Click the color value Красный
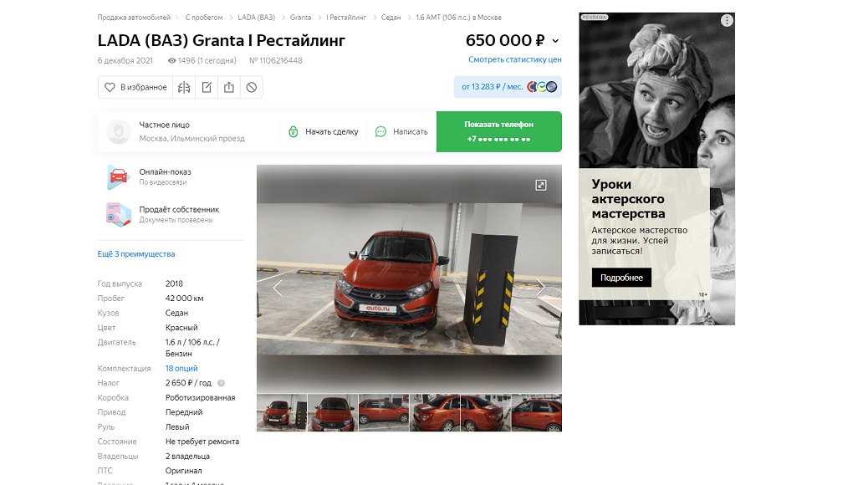The image size is (868, 485). click(181, 328)
